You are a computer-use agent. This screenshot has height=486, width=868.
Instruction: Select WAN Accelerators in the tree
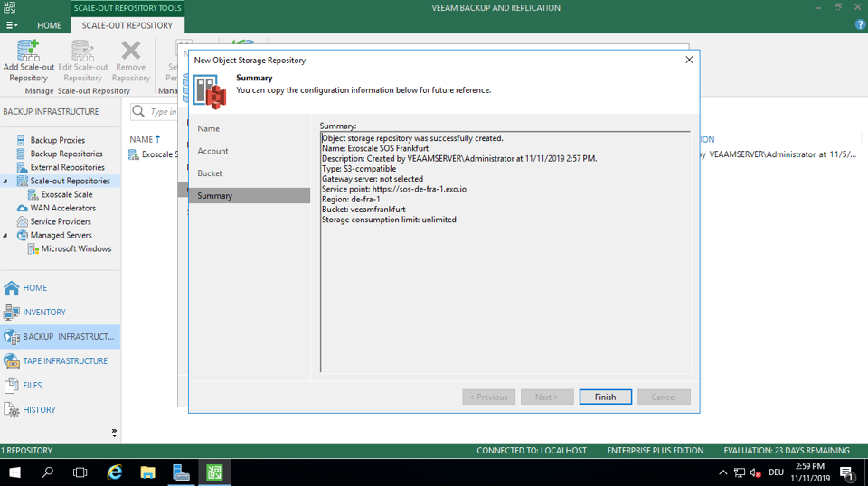pos(62,208)
